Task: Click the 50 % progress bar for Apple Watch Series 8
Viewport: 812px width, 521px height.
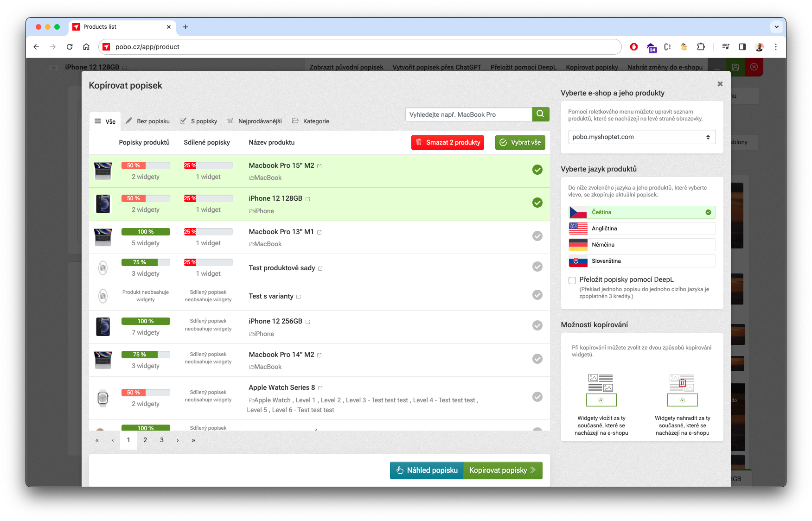Action: [146, 393]
